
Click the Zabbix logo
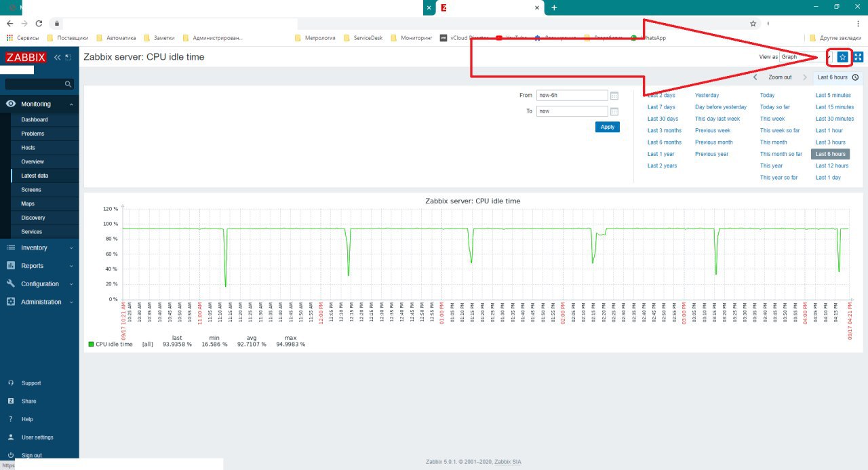pos(26,57)
